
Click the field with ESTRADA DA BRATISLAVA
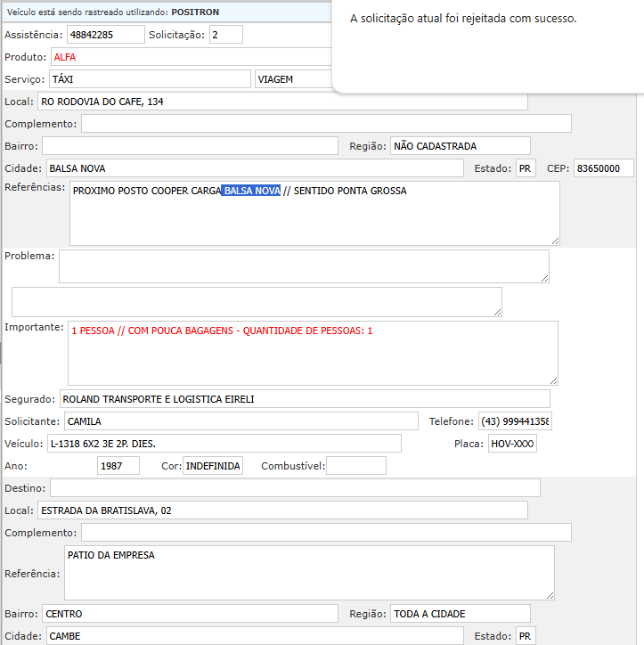[282, 510]
